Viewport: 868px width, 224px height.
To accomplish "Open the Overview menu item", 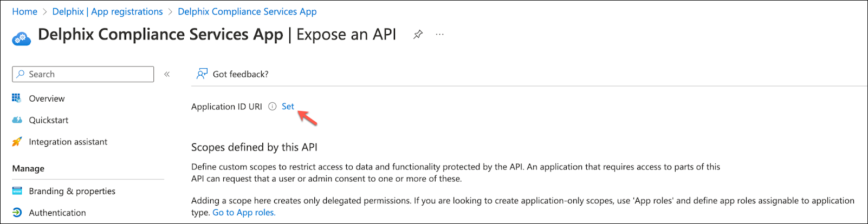I will 47,98.
